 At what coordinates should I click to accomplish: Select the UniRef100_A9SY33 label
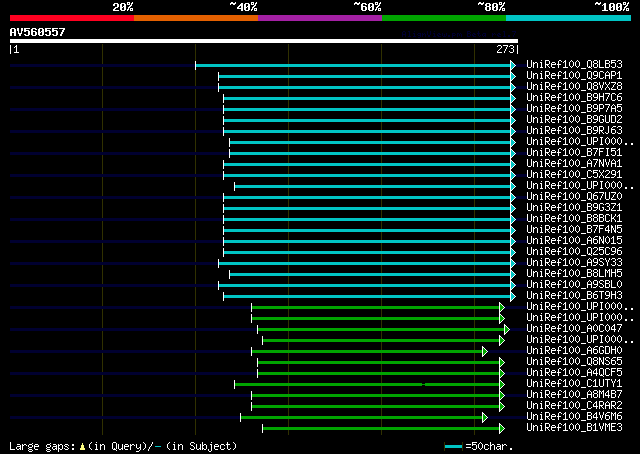[x=574, y=263]
